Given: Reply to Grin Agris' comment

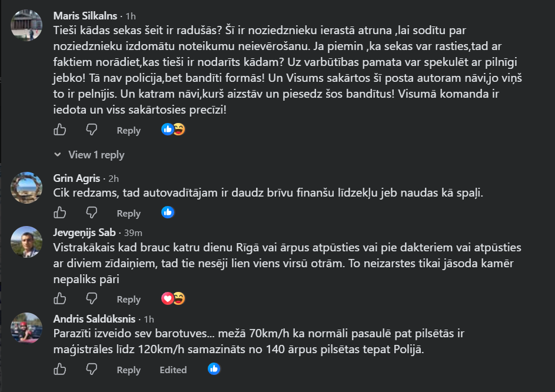Looking at the screenshot, I should [128, 213].
